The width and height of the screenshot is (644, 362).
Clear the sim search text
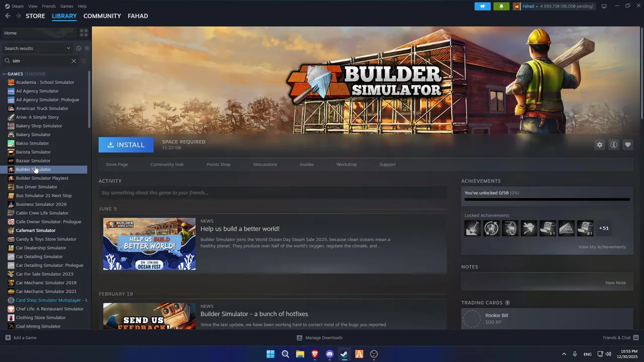coord(73,61)
